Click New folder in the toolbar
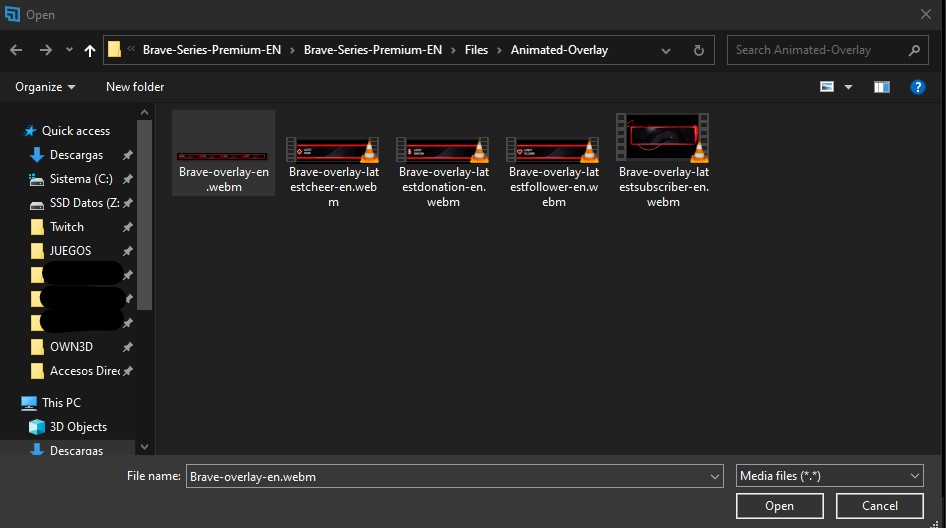 pyautogui.click(x=135, y=87)
